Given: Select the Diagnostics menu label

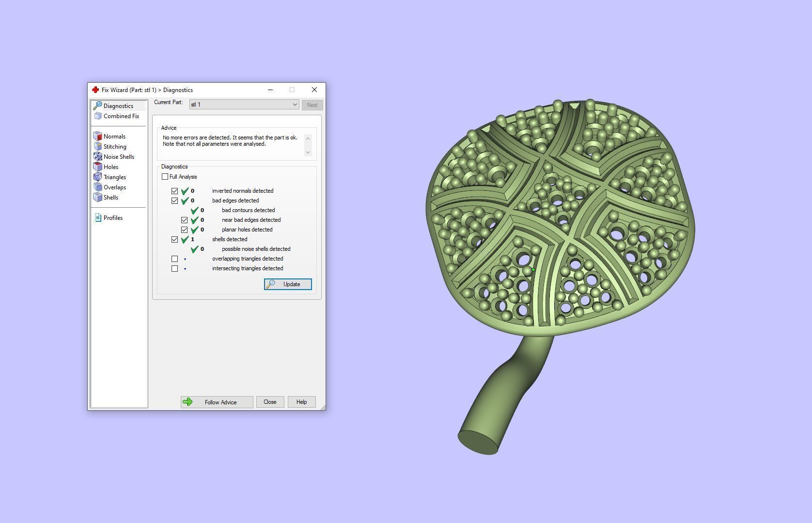Looking at the screenshot, I should 118,106.
